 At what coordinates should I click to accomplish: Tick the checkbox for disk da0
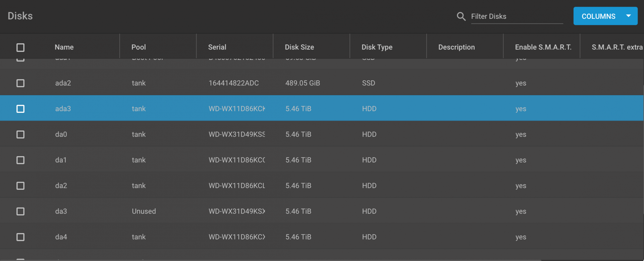(20, 134)
